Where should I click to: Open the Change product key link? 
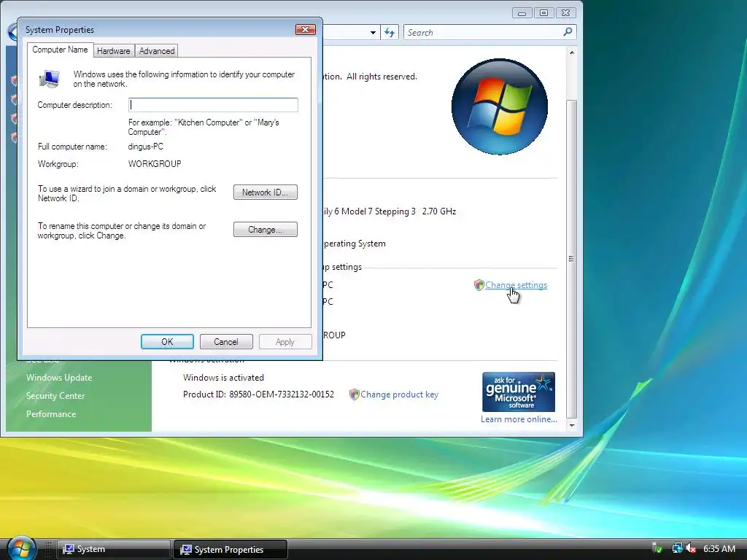[399, 394]
